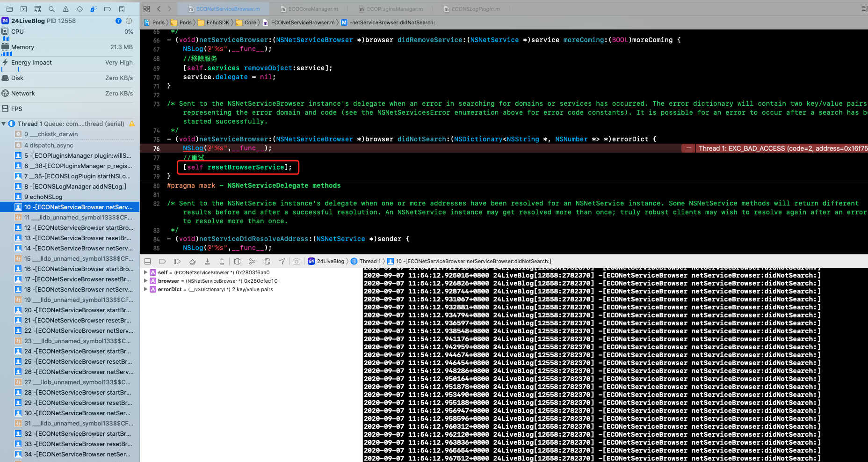Image resolution: width=868 pixels, height=462 pixels.
Task: Click the process info button beside PID
Action: 118,21
